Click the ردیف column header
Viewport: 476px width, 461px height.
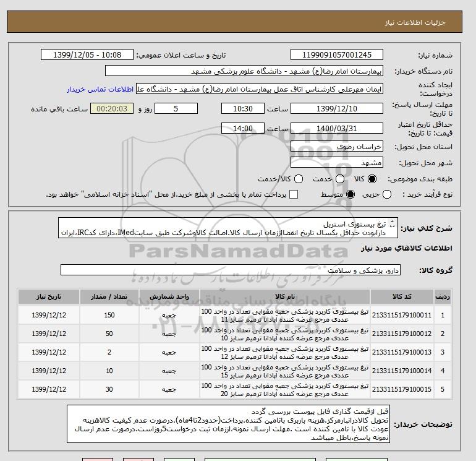443,296
